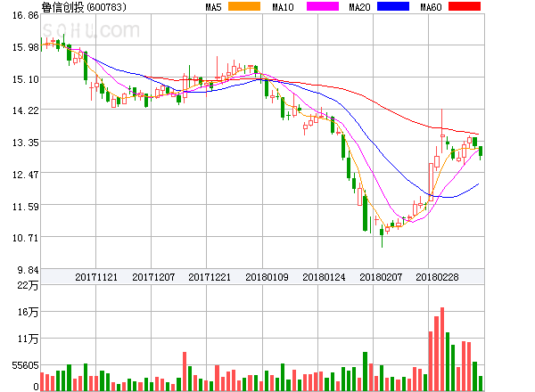Click the stock title 鲁信创投 (600783)
Screen dimensions: 535x392
84,7
